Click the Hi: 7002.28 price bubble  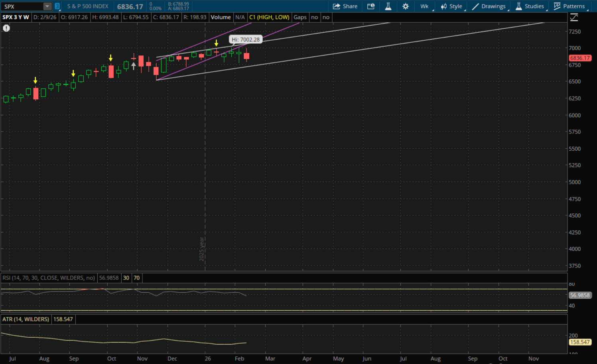(246, 39)
